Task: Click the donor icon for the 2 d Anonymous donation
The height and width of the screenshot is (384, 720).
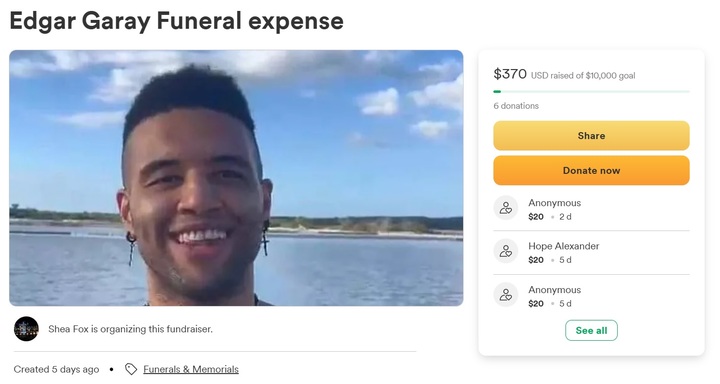Action: (x=506, y=208)
